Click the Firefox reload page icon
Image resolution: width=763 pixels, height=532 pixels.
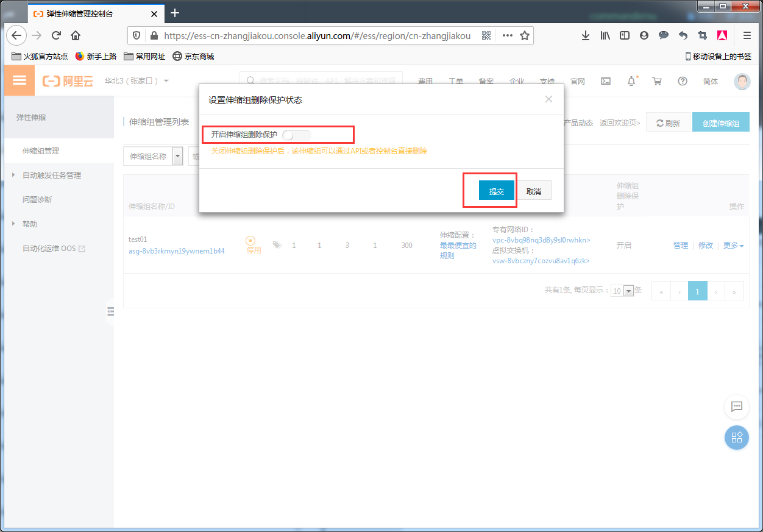click(x=56, y=35)
